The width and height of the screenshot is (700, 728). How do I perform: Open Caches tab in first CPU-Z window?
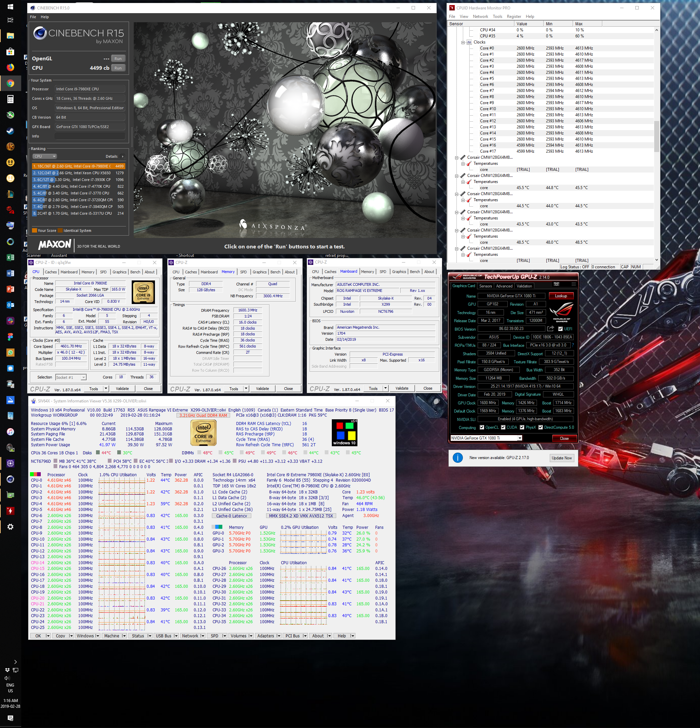click(x=51, y=272)
